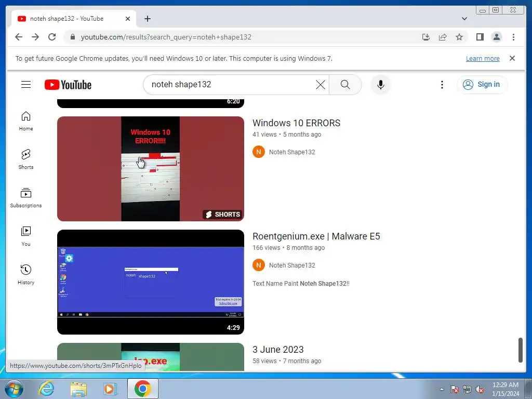Viewport: 532px width, 399px height.
Task: Open History in the sidebar
Action: point(26,275)
